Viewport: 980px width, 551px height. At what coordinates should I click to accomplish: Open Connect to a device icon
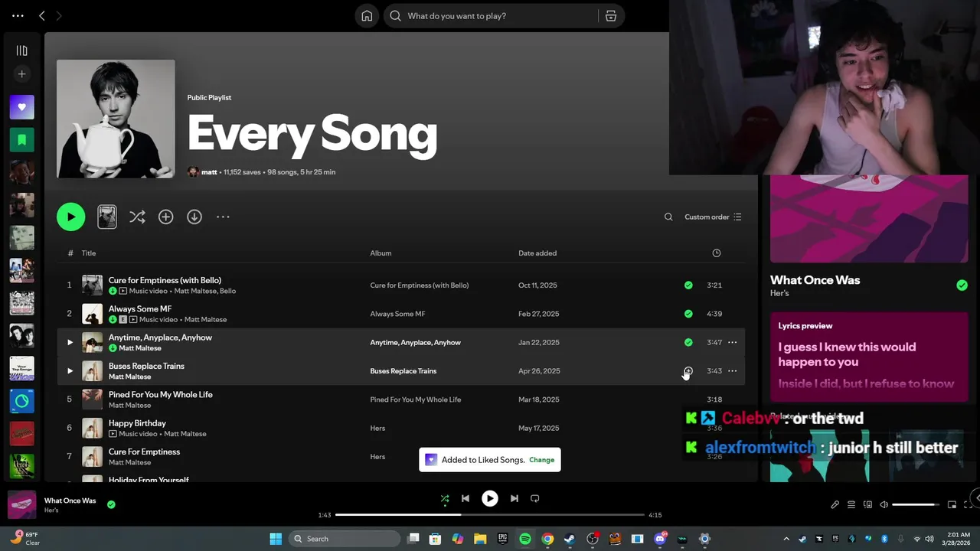coord(867,504)
